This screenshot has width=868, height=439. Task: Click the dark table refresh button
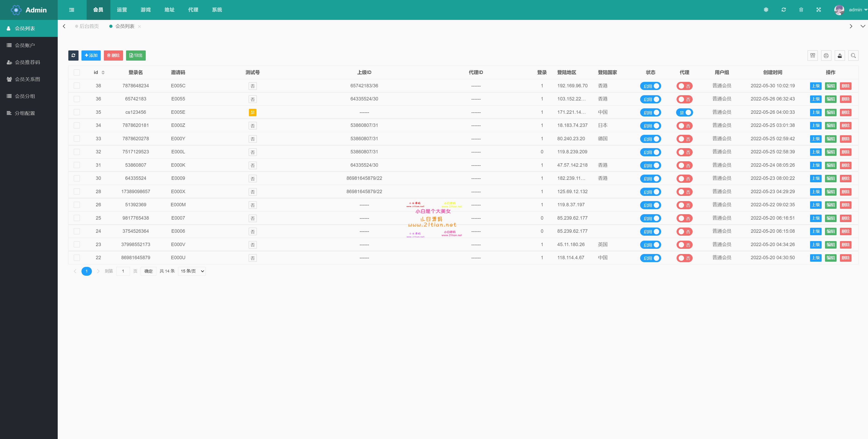(x=73, y=55)
